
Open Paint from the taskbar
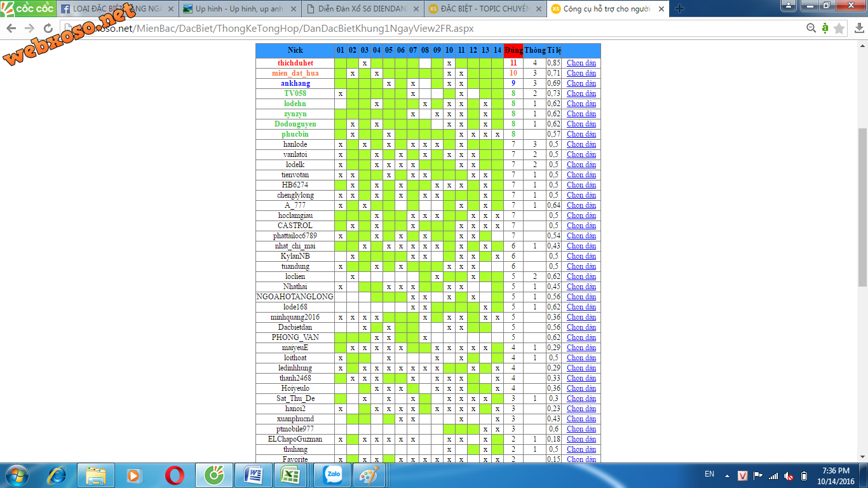[x=369, y=475]
